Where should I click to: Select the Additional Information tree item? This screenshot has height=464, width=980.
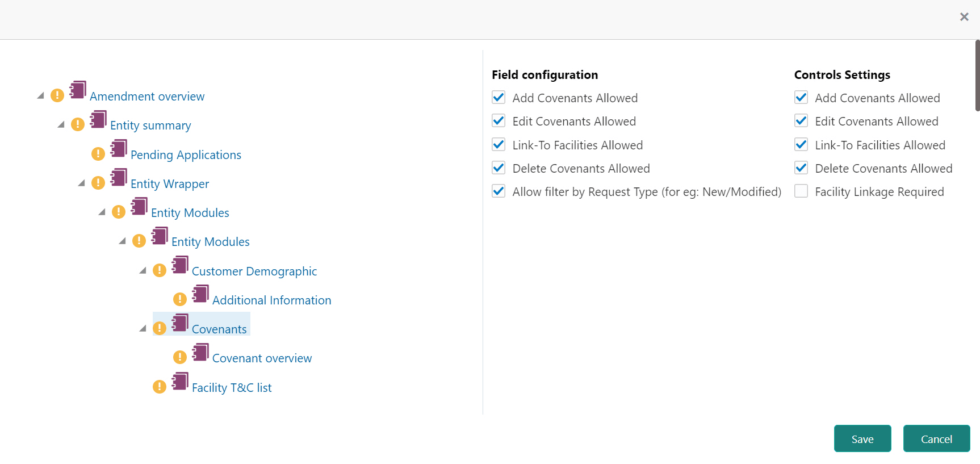(271, 300)
